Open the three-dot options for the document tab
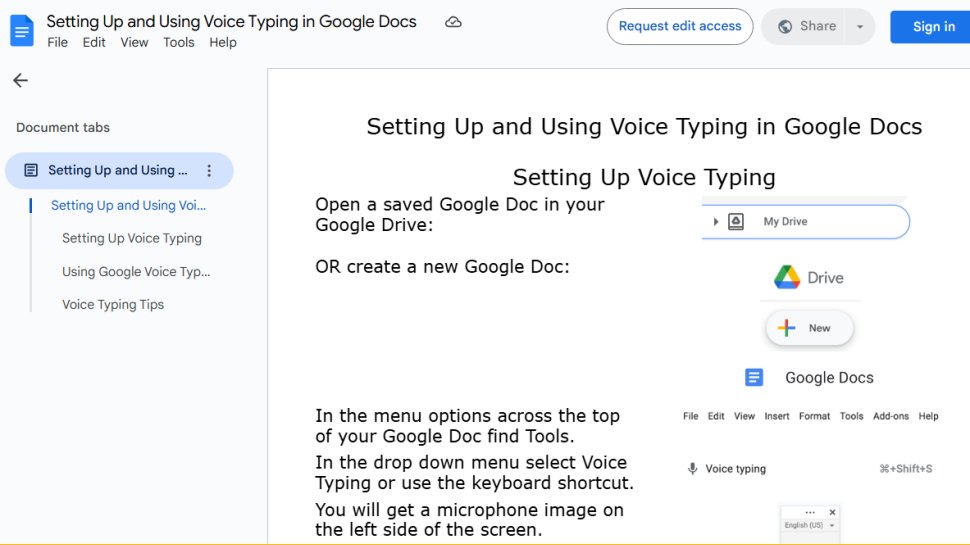The height and width of the screenshot is (545, 970). [209, 171]
